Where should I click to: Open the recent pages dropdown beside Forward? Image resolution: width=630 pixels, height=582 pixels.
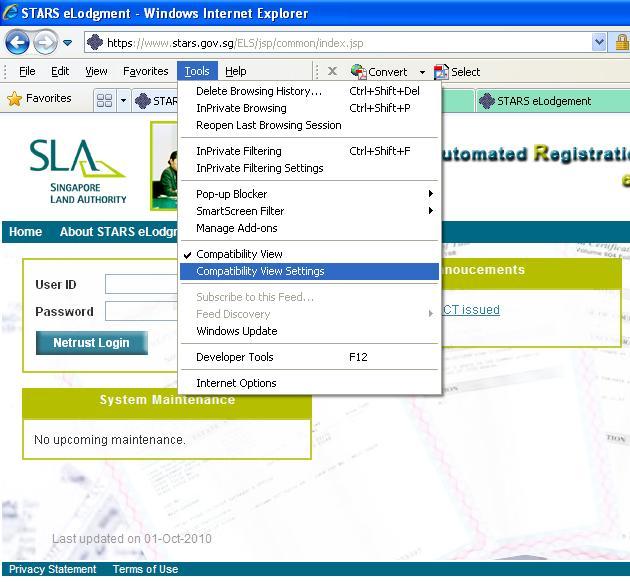(x=68, y=43)
